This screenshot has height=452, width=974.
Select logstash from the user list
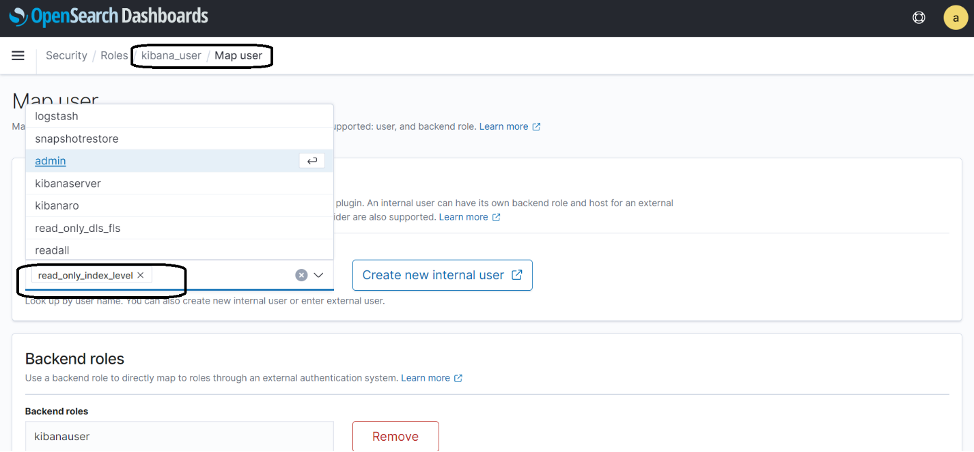[180, 116]
